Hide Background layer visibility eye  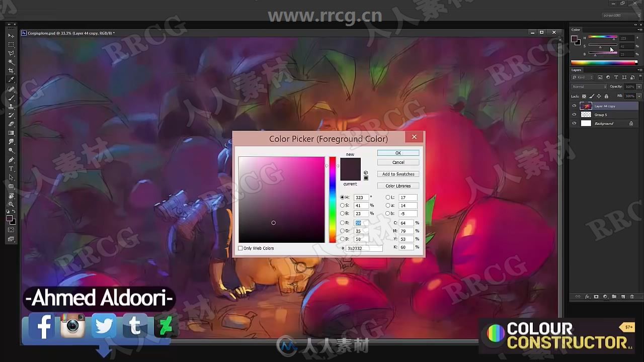click(574, 123)
